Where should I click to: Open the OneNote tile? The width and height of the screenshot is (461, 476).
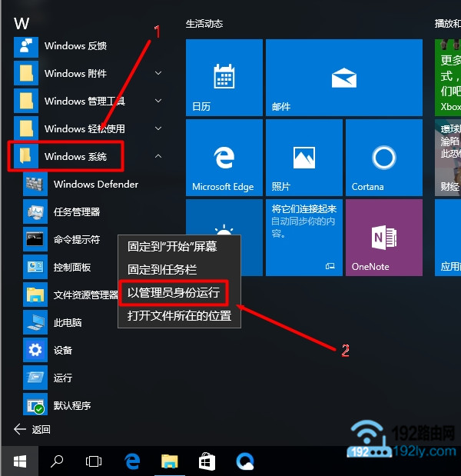384,238
